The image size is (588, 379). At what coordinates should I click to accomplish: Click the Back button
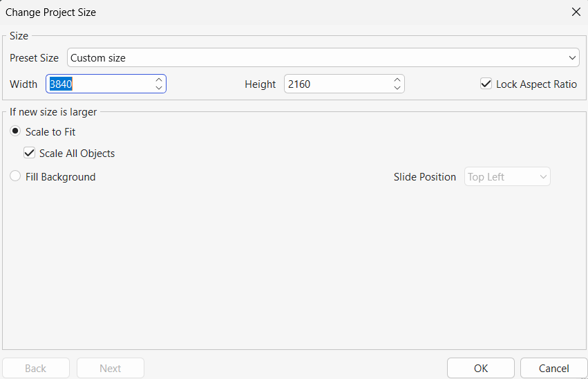(x=36, y=368)
